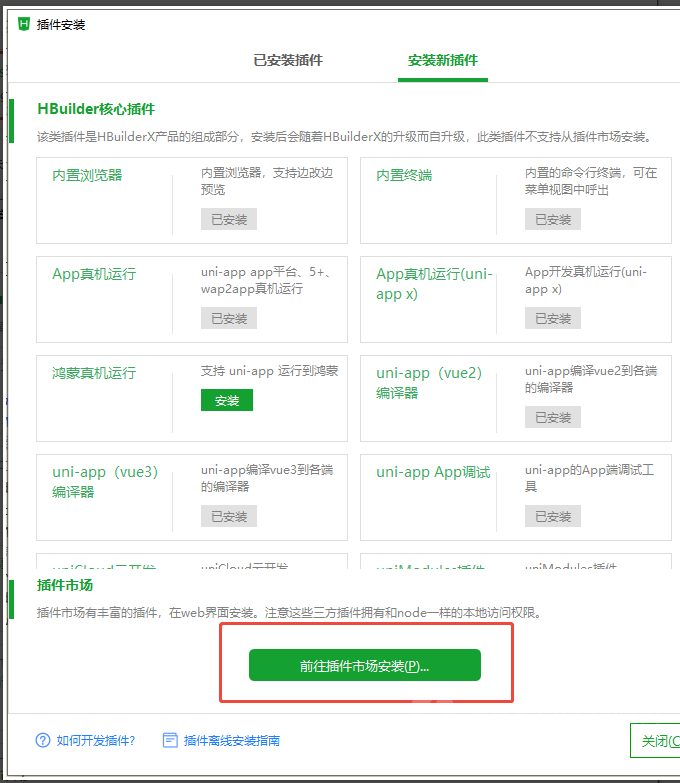Select the uni-app (vue3) 编译器 title
The width and height of the screenshot is (680, 783).
point(105,481)
